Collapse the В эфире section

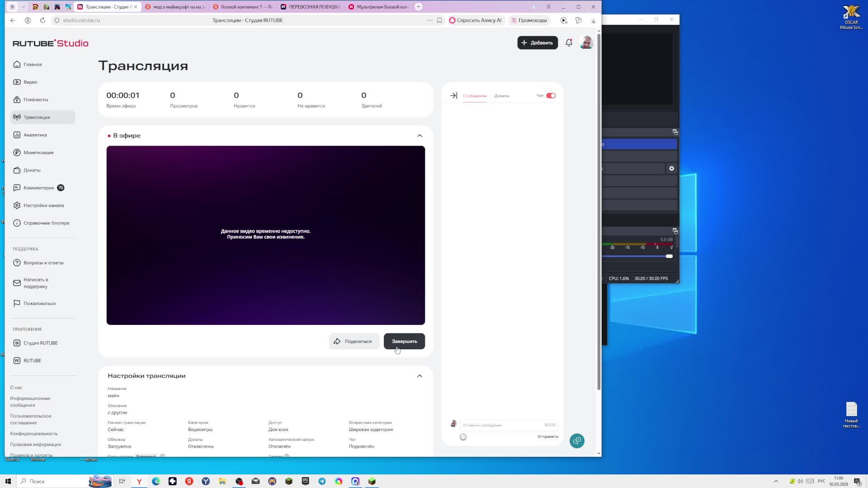click(x=420, y=136)
